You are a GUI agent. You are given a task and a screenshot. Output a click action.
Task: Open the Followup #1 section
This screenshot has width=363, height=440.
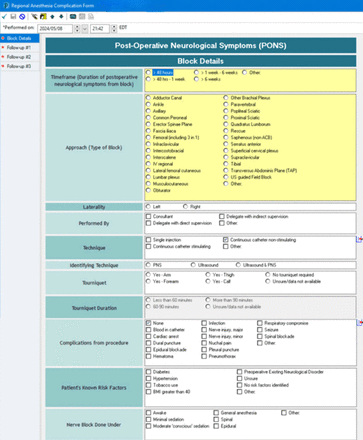pyautogui.click(x=19, y=48)
